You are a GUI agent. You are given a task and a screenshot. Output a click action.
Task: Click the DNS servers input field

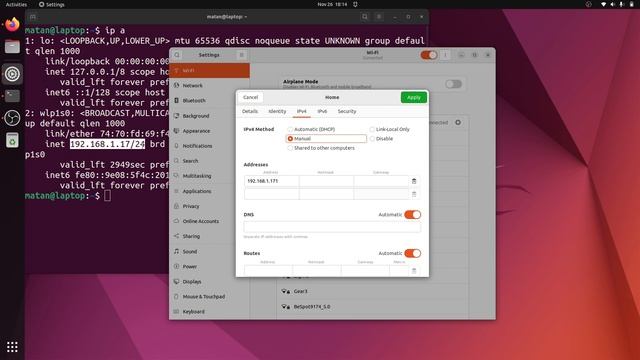(332, 227)
